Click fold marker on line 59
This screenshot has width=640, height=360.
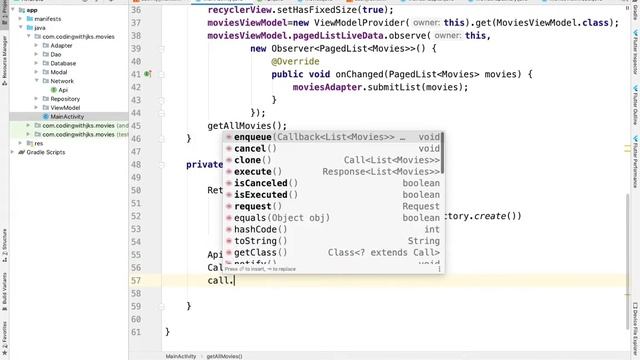click(162, 306)
